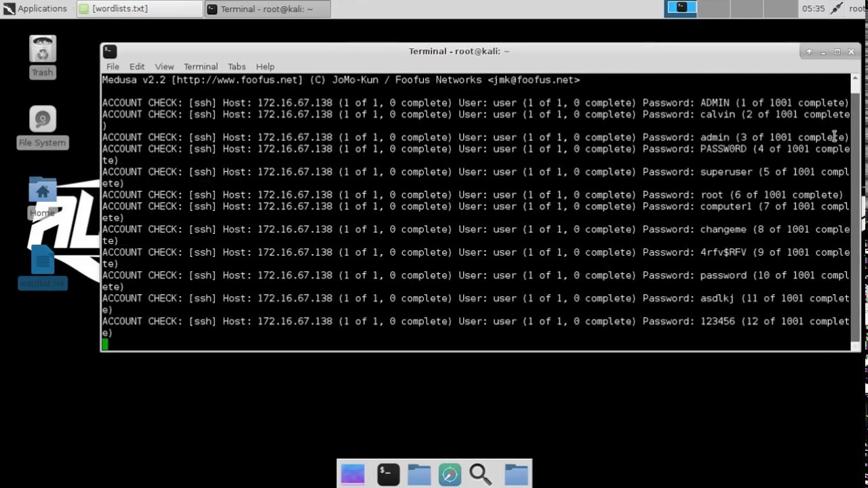Open the File System desktop icon

pos(42,127)
